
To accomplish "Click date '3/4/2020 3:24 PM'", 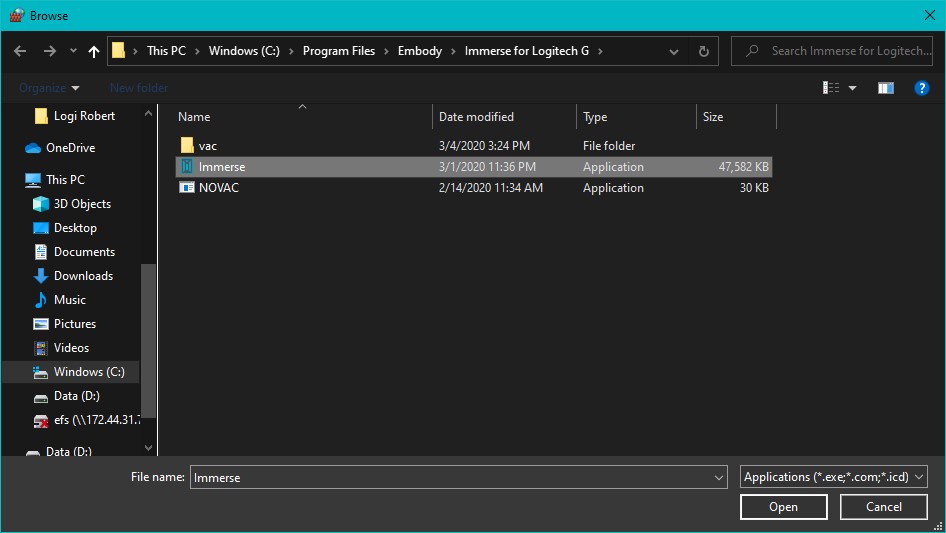I will pyautogui.click(x=484, y=146).
